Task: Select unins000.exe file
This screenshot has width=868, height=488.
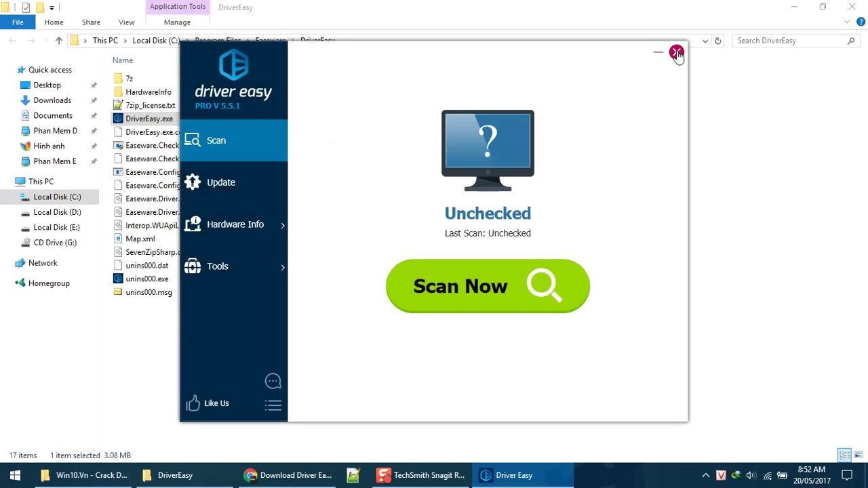Action: tap(146, 279)
